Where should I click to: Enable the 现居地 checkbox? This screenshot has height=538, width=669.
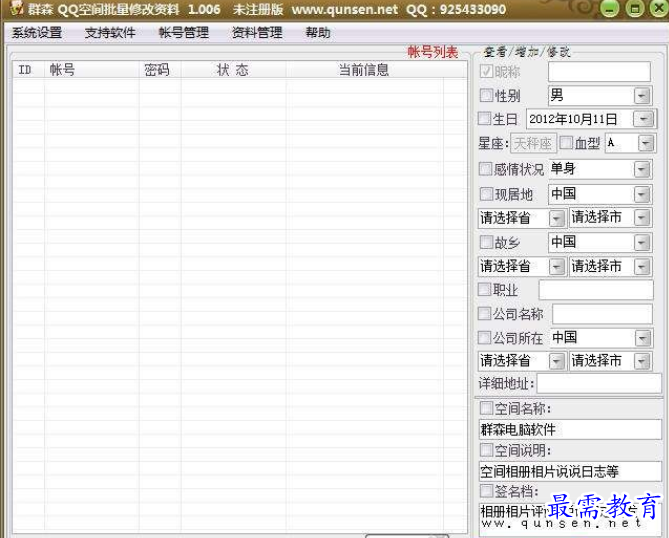click(486, 194)
